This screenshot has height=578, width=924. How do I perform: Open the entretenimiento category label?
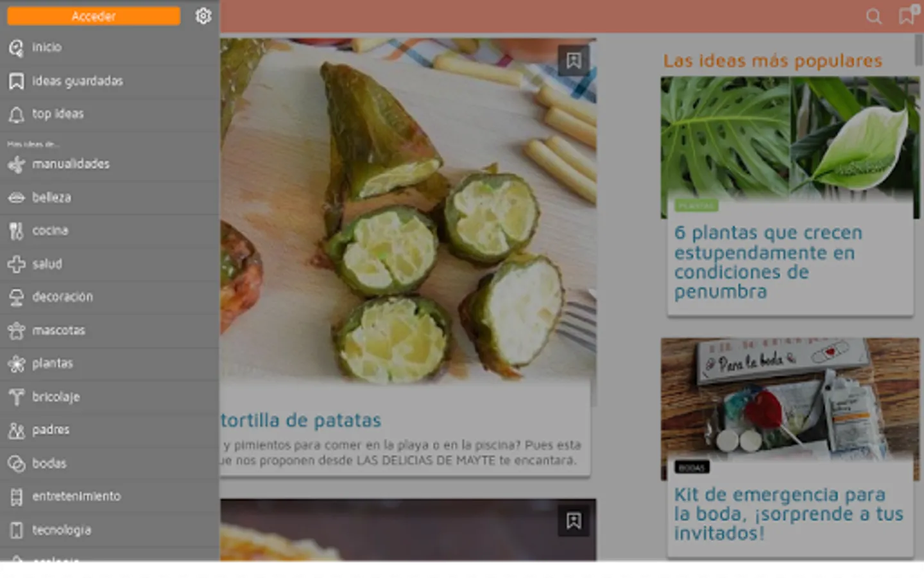pyautogui.click(x=76, y=496)
